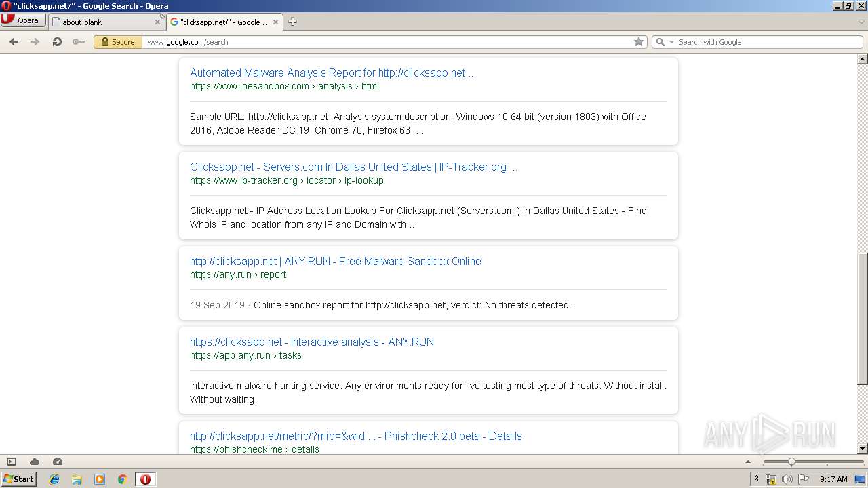Click the vertical scrollbar thumb
The width and height of the screenshot is (868, 488).
(863, 319)
